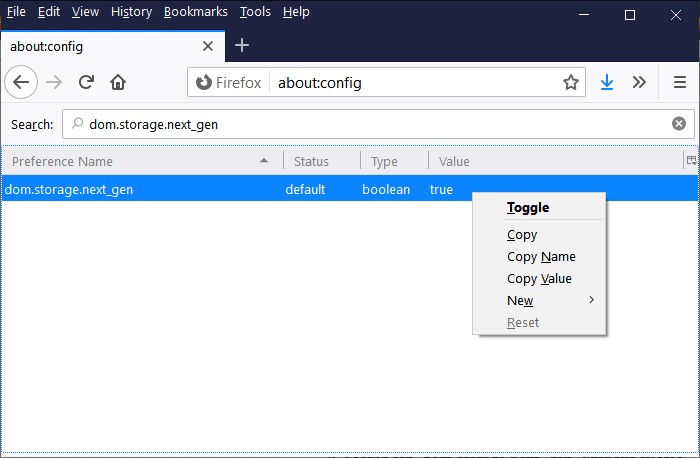
Task: Expand more tools overflow chevron
Action: (639, 82)
